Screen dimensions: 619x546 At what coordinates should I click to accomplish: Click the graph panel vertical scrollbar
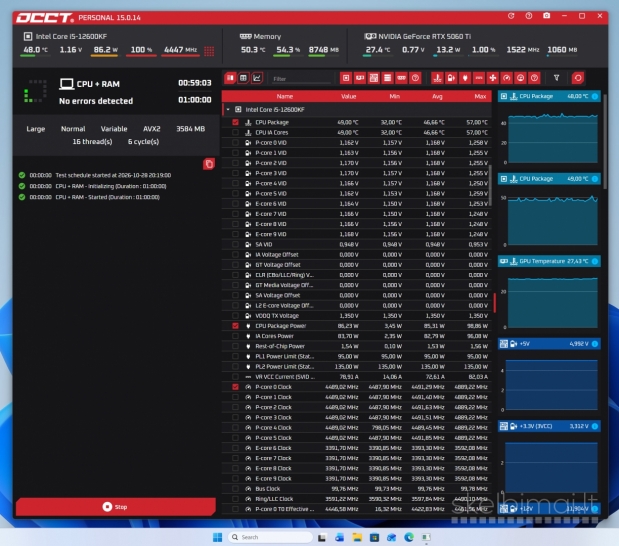(605, 142)
